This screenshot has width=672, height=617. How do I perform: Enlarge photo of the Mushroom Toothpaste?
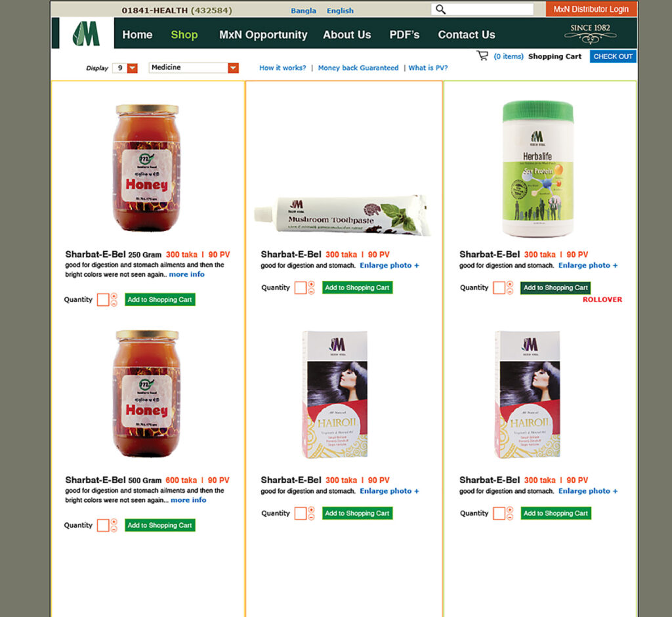[x=389, y=265]
